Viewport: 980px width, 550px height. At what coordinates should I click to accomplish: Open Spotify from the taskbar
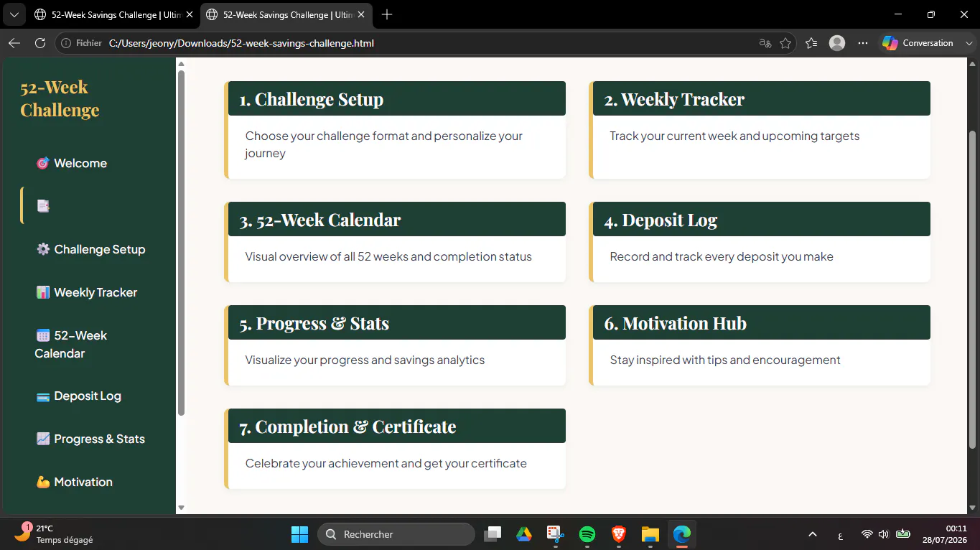(x=587, y=534)
